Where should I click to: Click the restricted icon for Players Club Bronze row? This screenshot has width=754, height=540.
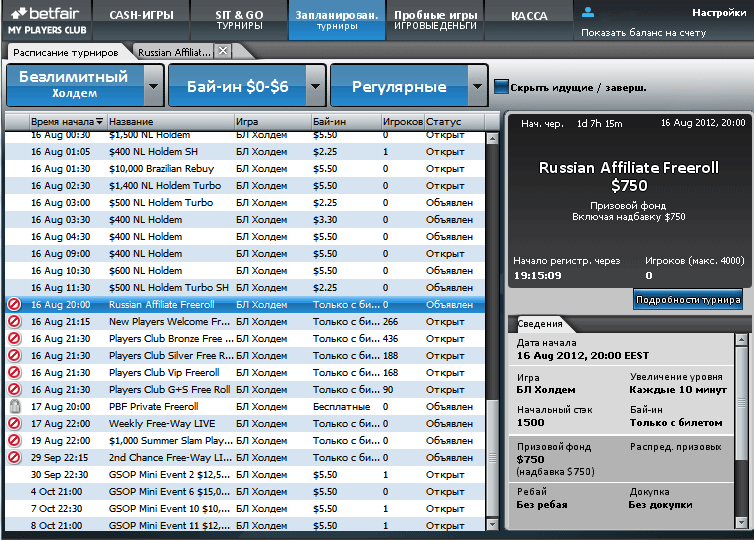pos(14,339)
